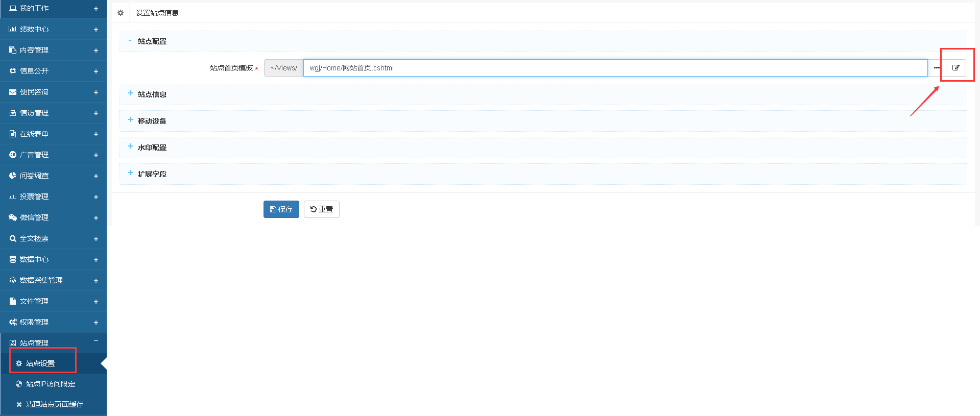Expand the 站点信息 section

(x=152, y=94)
